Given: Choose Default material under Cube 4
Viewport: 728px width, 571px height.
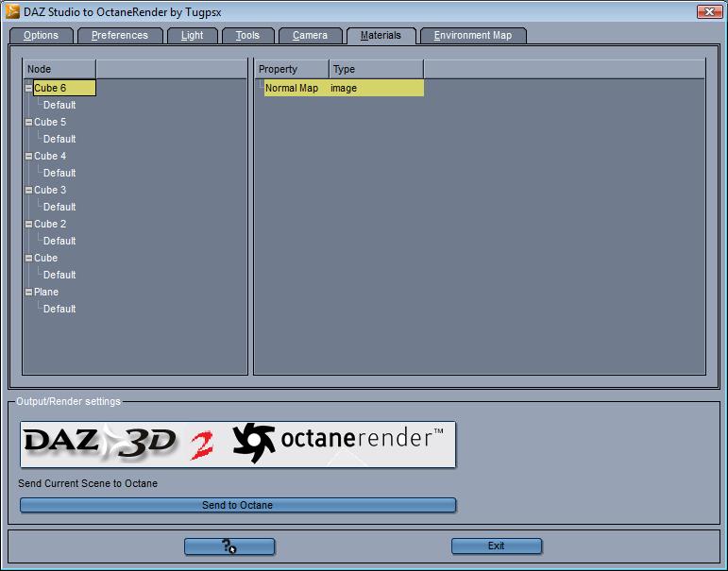Looking at the screenshot, I should 59,173.
